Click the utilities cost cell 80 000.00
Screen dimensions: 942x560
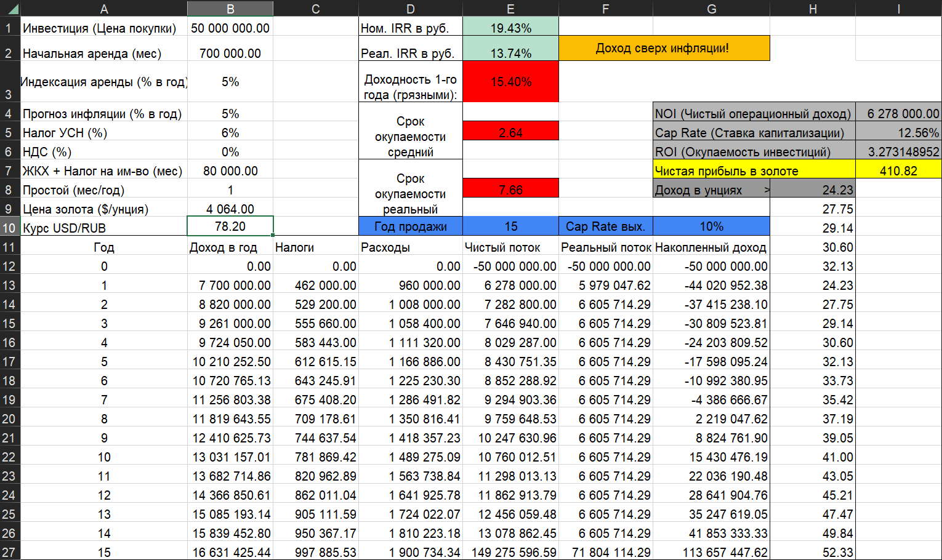[230, 170]
